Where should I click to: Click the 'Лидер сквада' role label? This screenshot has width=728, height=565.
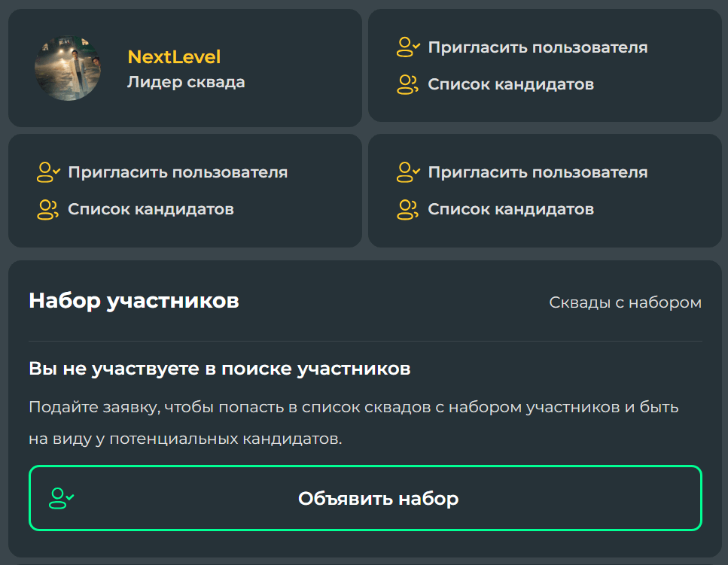(x=186, y=82)
